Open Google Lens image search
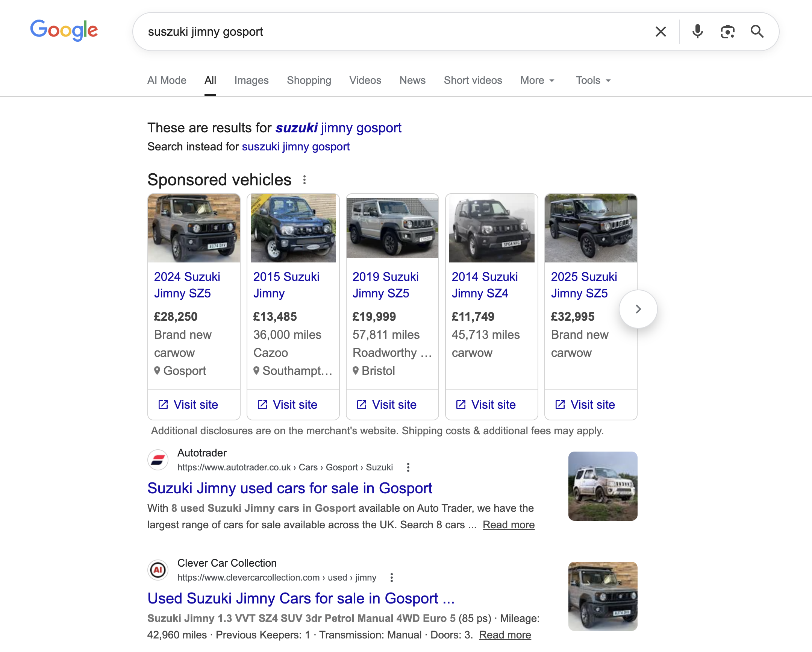Viewport: 812px width, 652px height. click(728, 32)
